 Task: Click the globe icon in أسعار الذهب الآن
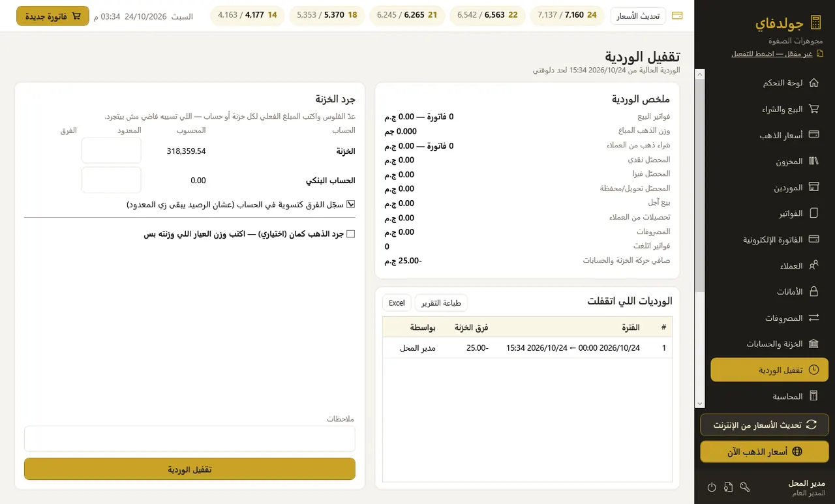click(797, 451)
